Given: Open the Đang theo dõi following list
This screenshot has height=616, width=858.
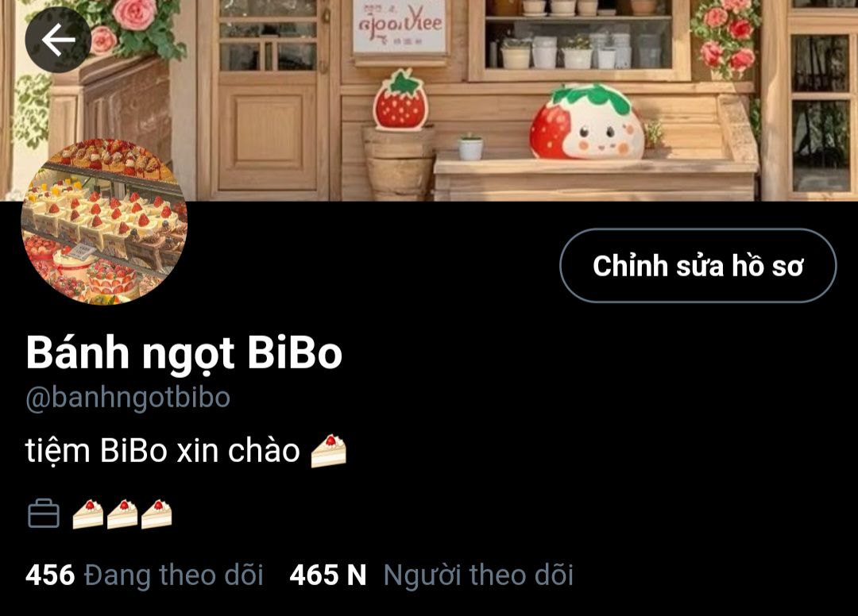Looking at the screenshot, I should click(x=174, y=576).
